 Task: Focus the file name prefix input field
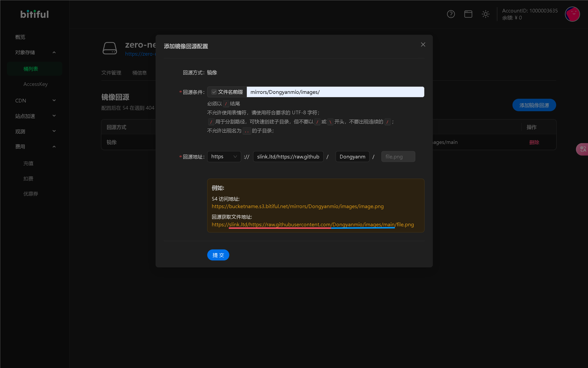click(x=335, y=92)
